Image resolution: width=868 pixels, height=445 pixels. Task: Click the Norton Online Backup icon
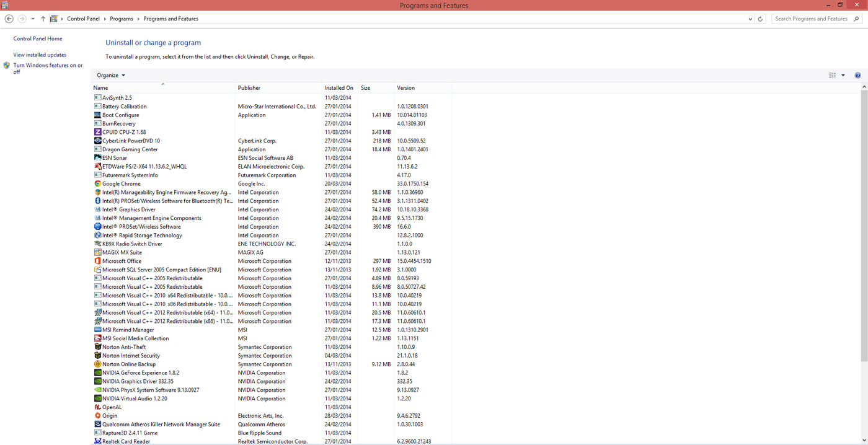pos(97,364)
